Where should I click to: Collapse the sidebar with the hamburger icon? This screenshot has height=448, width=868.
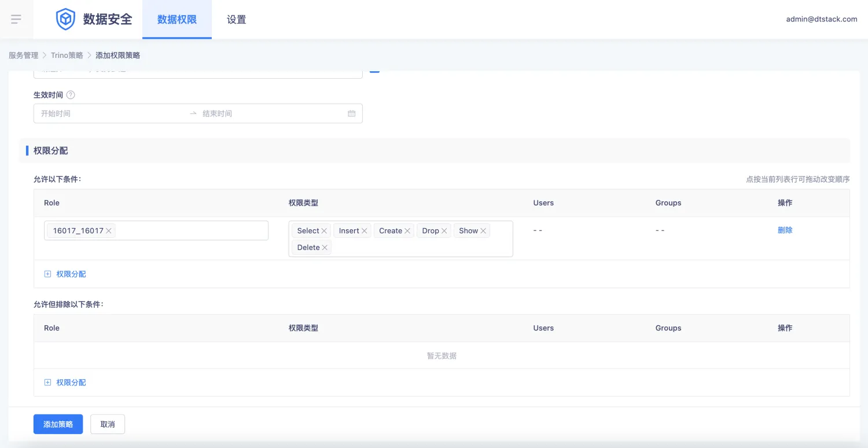click(x=16, y=19)
